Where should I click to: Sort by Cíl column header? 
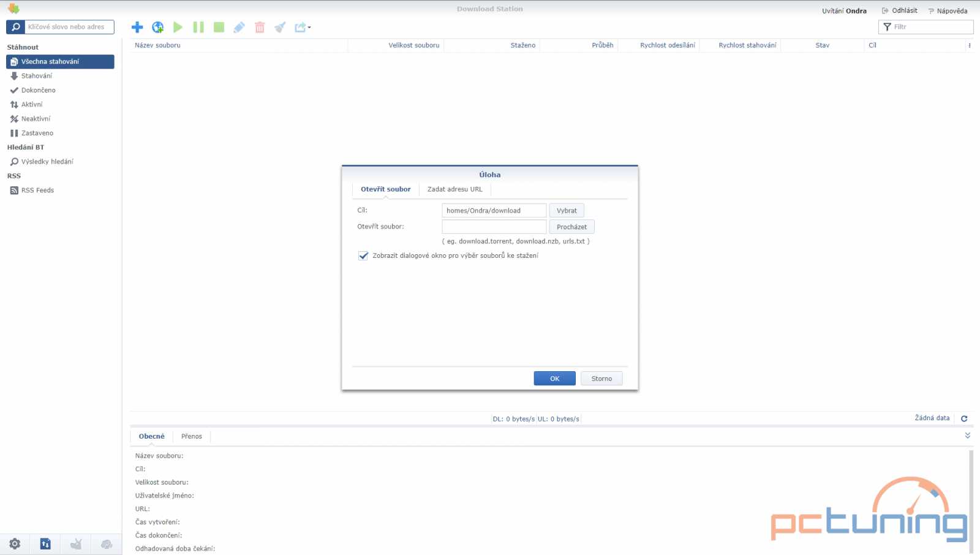[x=915, y=45]
